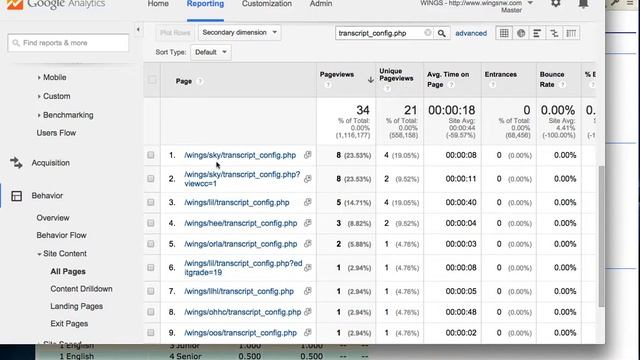Viewport: 640px width, 360px height.
Task: Collapse the left sidebar arrow
Action: click(138, 29)
